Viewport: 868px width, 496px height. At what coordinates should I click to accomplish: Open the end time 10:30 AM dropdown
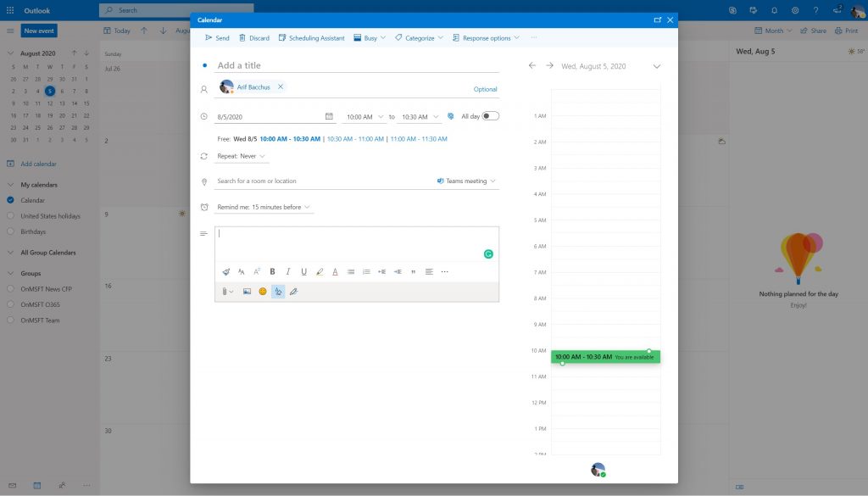[420, 117]
